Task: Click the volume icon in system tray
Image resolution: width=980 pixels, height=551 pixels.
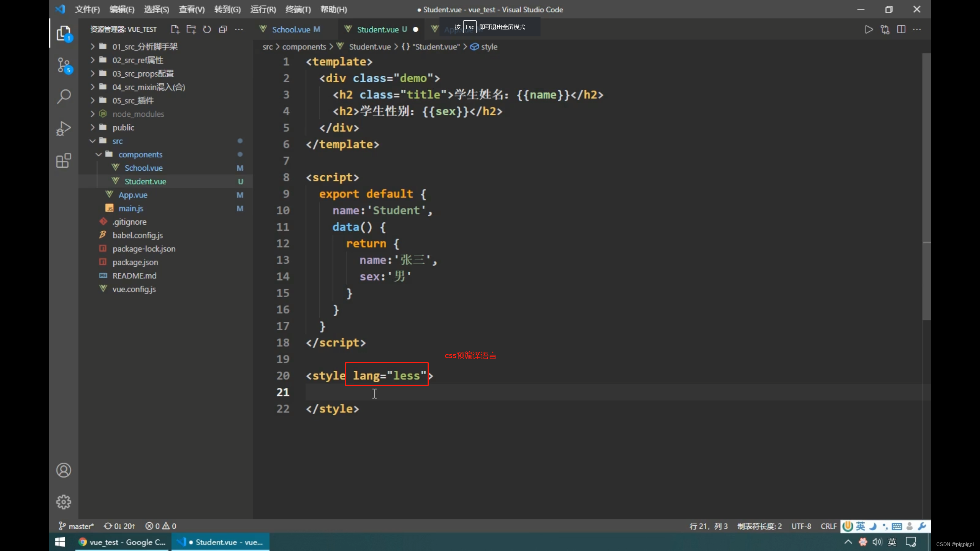Action: pyautogui.click(x=877, y=542)
